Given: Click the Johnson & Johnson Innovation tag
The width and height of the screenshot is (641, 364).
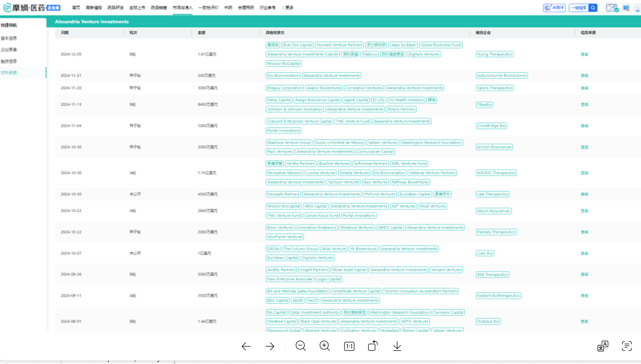Looking at the screenshot, I should tap(295, 109).
